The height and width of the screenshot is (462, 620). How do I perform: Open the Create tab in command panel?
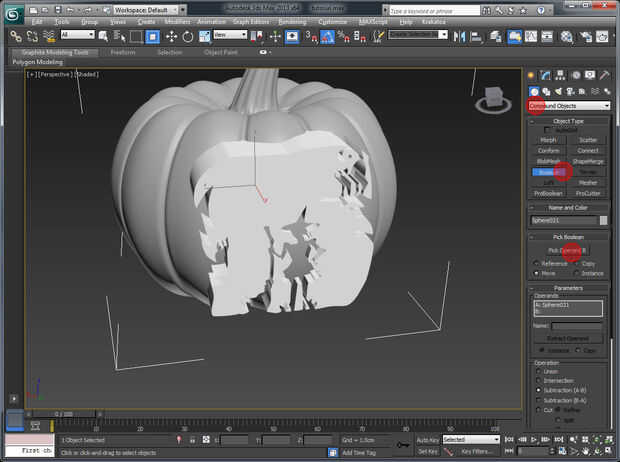point(532,76)
